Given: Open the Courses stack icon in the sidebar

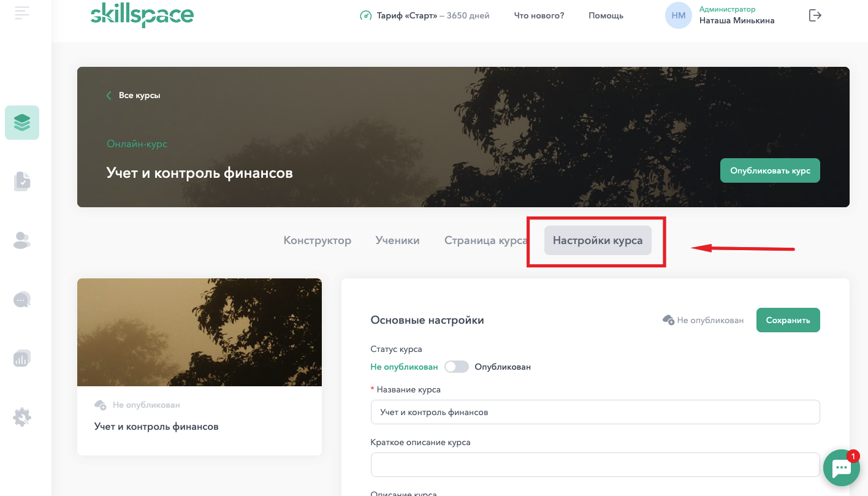Looking at the screenshot, I should [22, 123].
